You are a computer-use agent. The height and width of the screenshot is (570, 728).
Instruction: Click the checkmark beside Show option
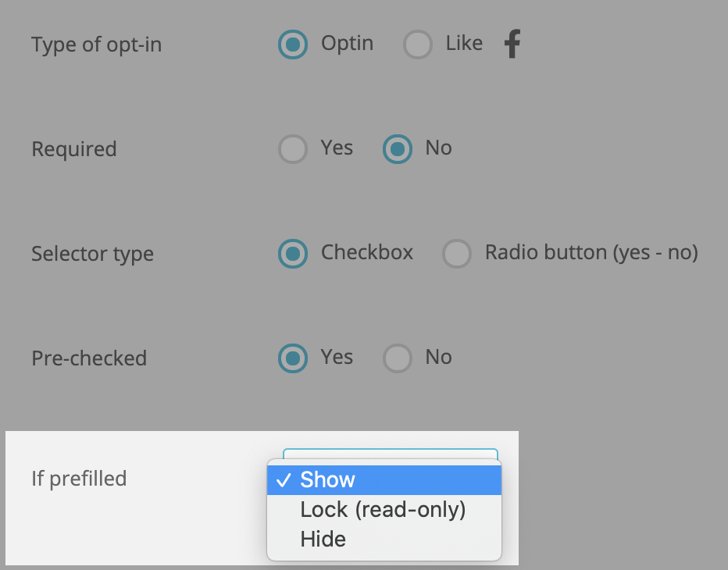coord(284,479)
